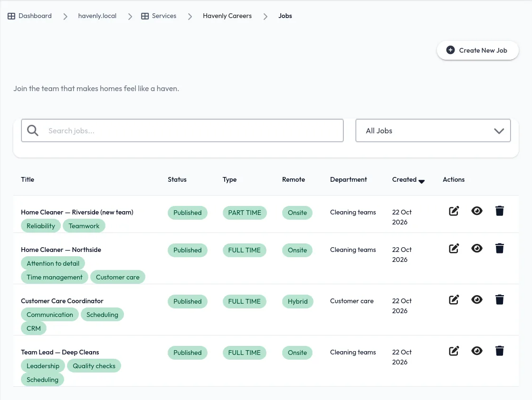532x400 pixels.
Task: Click the Status column header
Action: click(x=177, y=179)
